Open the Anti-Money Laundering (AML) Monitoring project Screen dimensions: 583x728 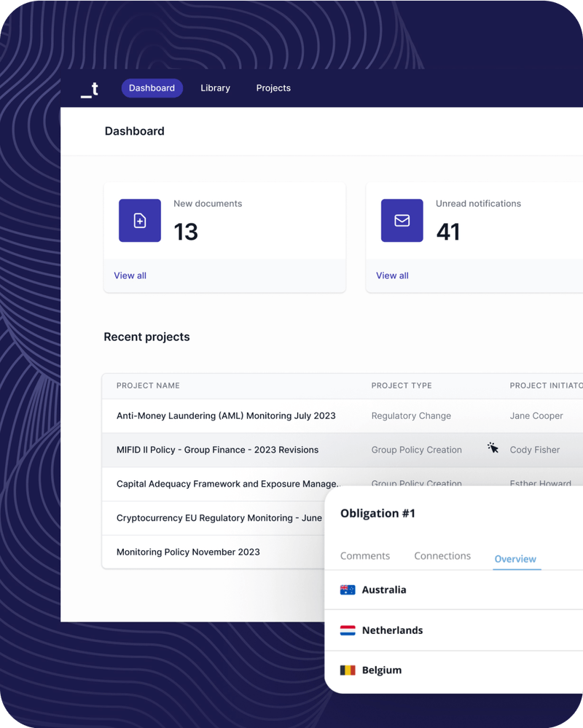tap(226, 415)
